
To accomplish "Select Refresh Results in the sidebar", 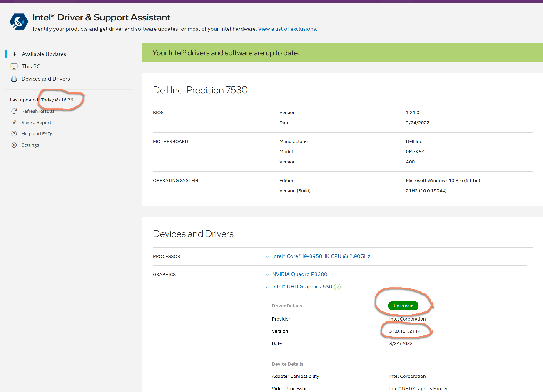I will (x=38, y=111).
